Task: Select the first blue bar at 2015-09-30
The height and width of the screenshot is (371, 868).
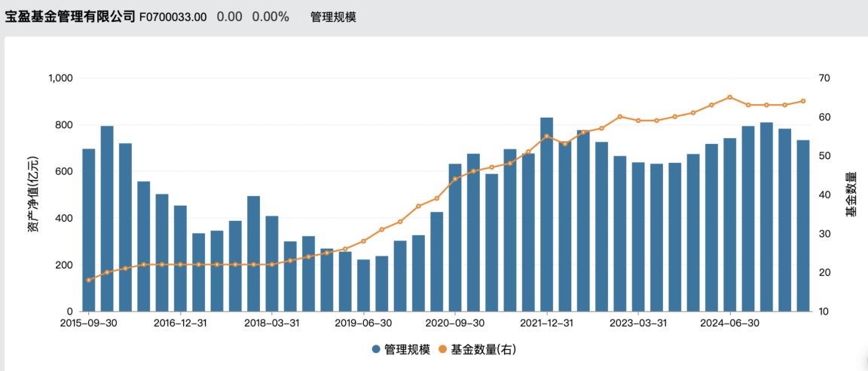Action: (89, 230)
